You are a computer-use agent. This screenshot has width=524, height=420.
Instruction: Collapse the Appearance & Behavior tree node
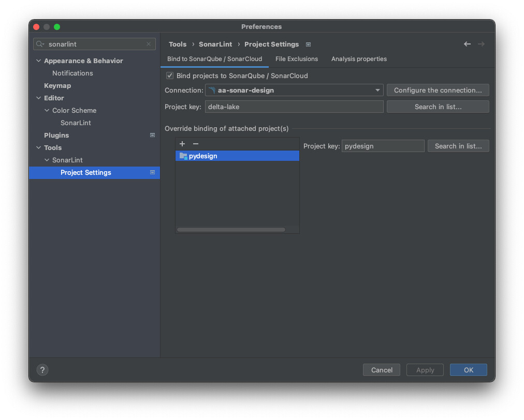pyautogui.click(x=38, y=61)
